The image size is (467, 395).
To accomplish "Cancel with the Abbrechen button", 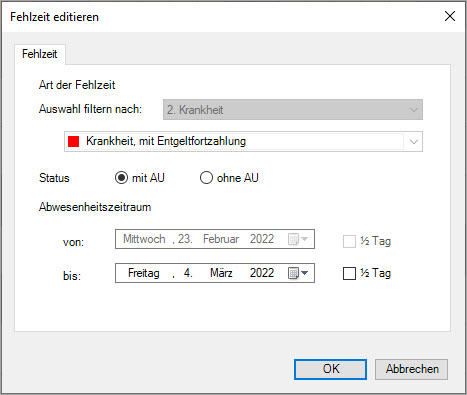I will 411,369.
